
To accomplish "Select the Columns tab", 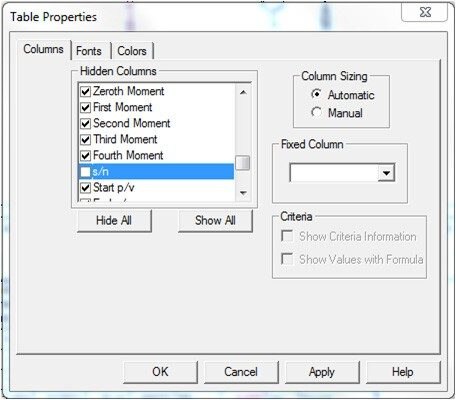I will click(x=43, y=49).
